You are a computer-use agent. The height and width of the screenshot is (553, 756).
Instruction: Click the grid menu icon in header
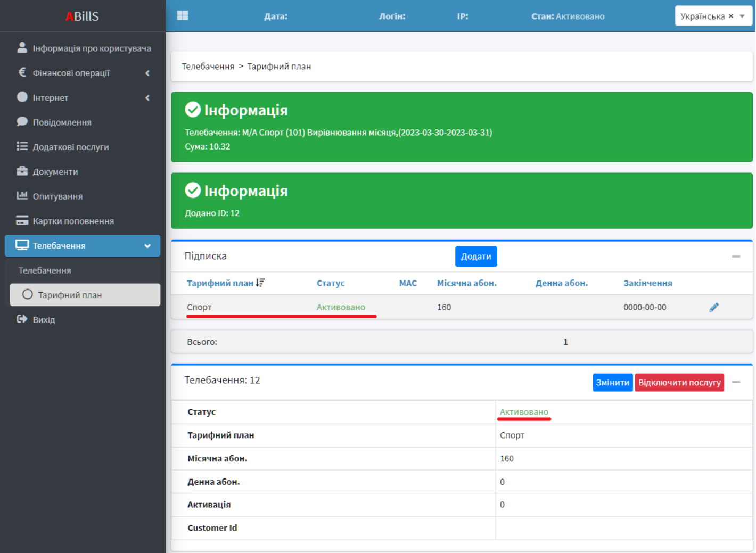183,16
